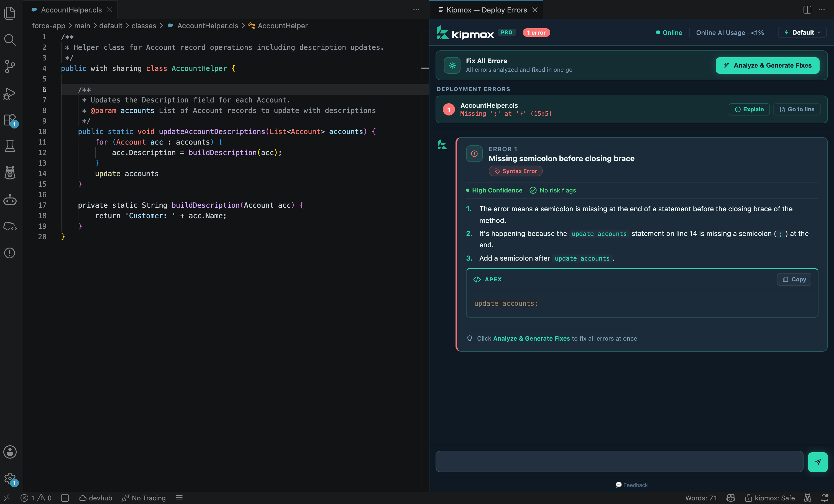The width and height of the screenshot is (834, 504).
Task: Focus the chat message input field
Action: [x=619, y=461]
